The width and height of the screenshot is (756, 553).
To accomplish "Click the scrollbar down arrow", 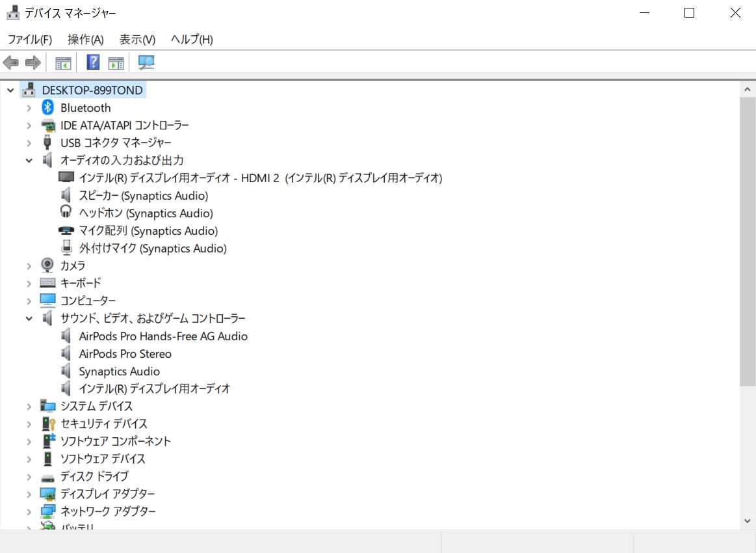I will click(748, 520).
